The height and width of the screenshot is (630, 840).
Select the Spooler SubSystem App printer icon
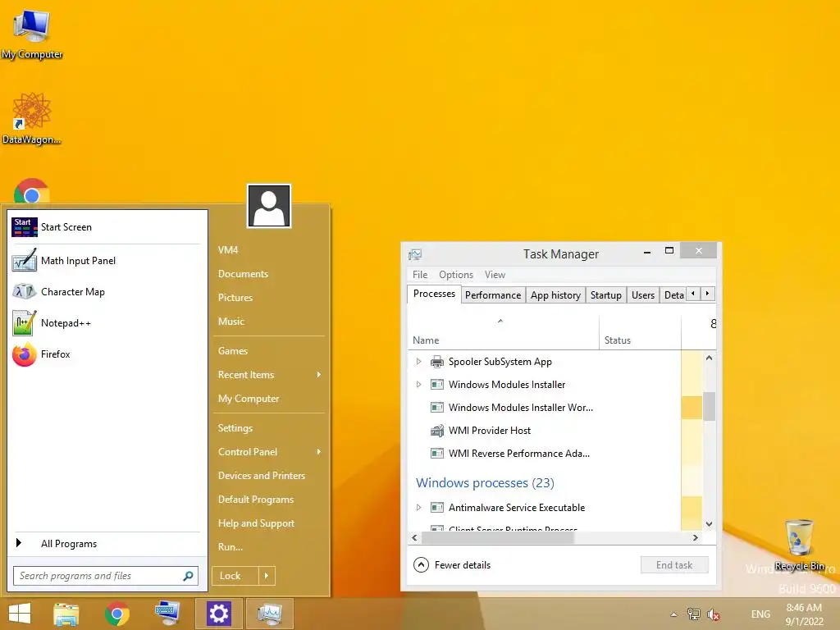(437, 362)
